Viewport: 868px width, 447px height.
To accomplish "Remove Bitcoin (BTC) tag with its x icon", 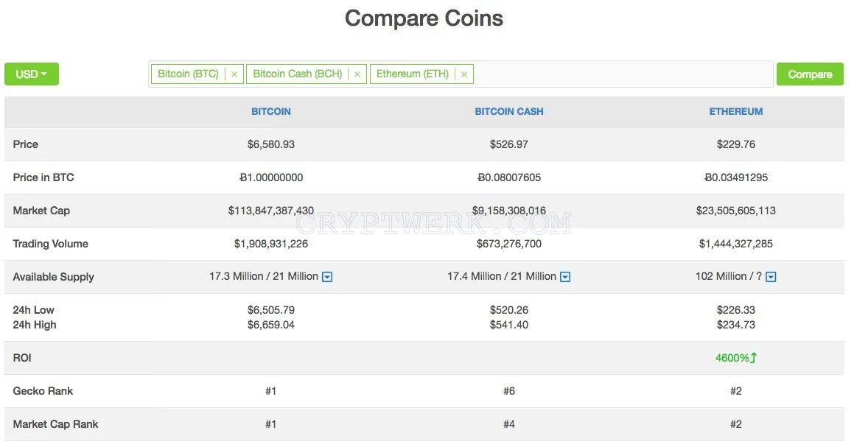I will 234,74.
